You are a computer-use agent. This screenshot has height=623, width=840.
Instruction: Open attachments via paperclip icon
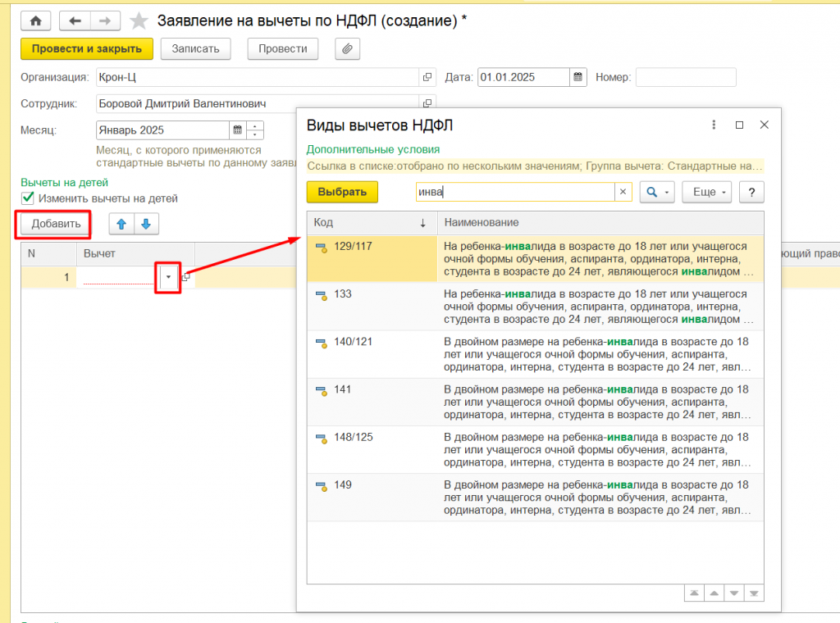tap(347, 49)
